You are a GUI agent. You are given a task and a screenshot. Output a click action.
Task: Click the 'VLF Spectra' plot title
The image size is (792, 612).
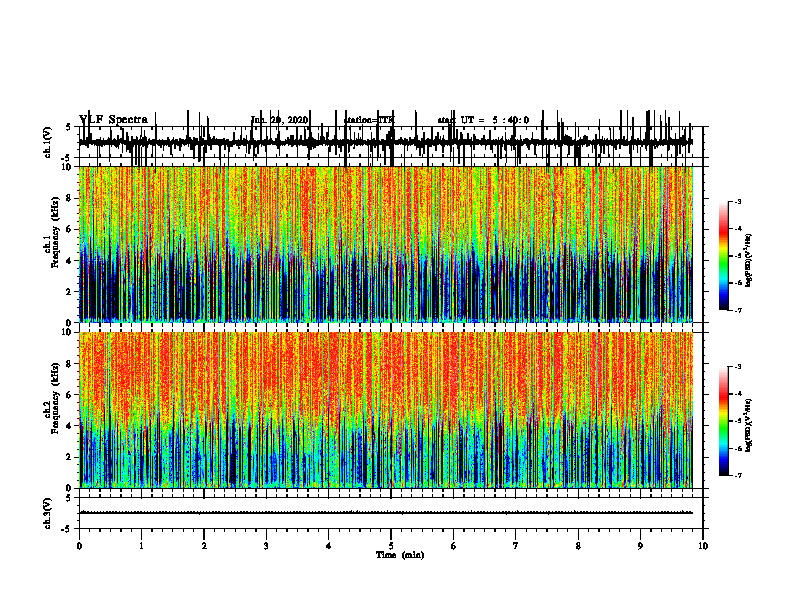[113, 119]
